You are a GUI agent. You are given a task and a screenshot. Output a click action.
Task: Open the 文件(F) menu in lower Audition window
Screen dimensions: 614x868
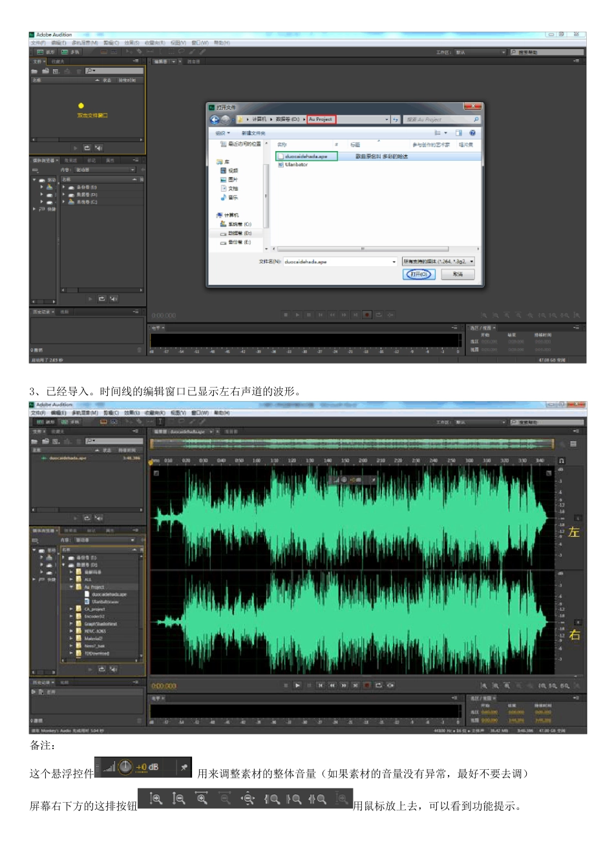(37, 413)
